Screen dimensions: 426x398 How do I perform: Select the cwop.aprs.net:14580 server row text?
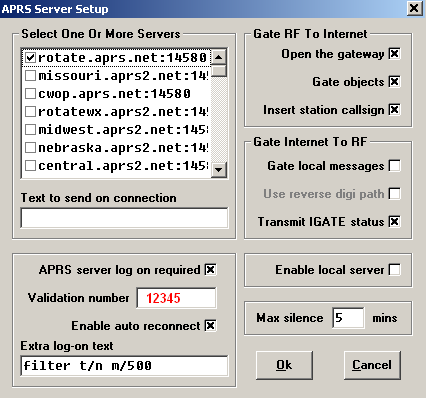114,94
